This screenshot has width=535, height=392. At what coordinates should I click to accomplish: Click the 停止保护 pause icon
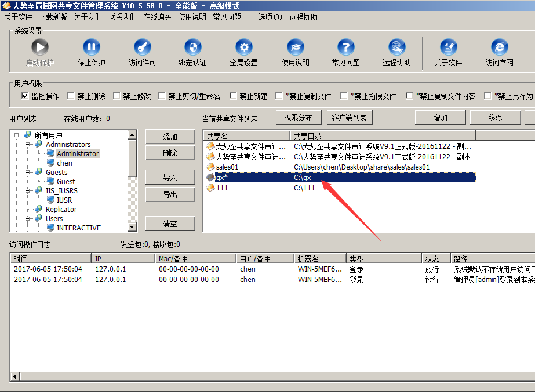pyautogui.click(x=91, y=47)
